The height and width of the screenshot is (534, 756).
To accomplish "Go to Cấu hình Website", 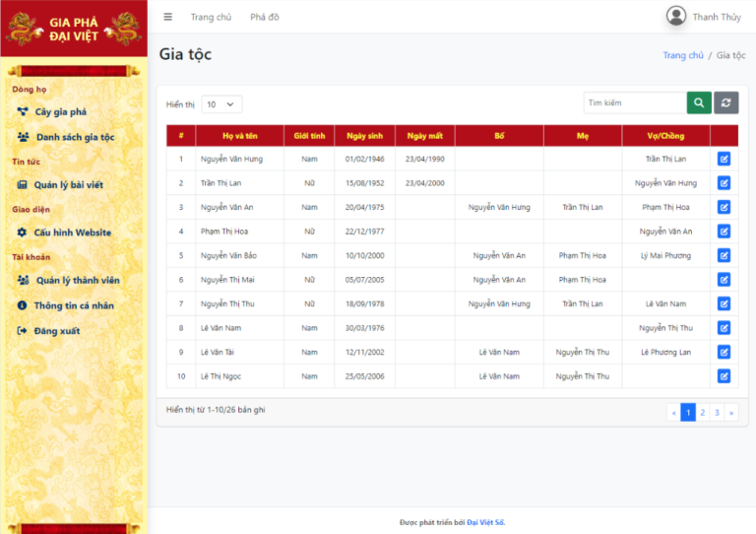I will click(x=72, y=233).
